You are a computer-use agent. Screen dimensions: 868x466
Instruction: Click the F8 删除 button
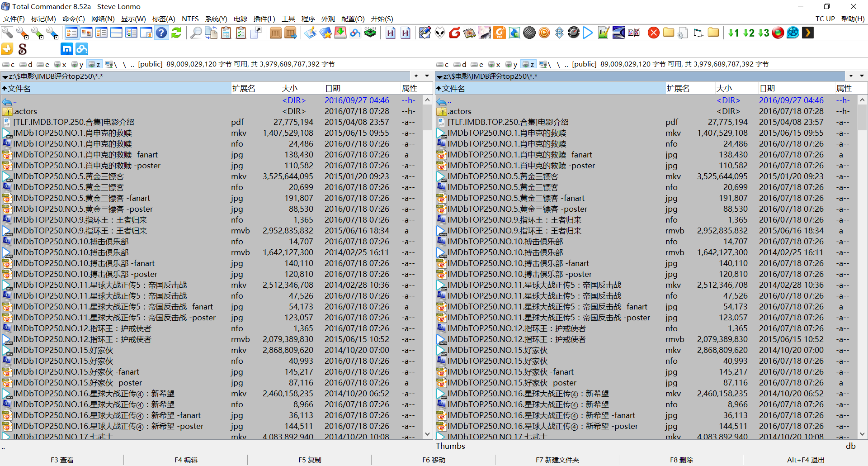pos(681,460)
